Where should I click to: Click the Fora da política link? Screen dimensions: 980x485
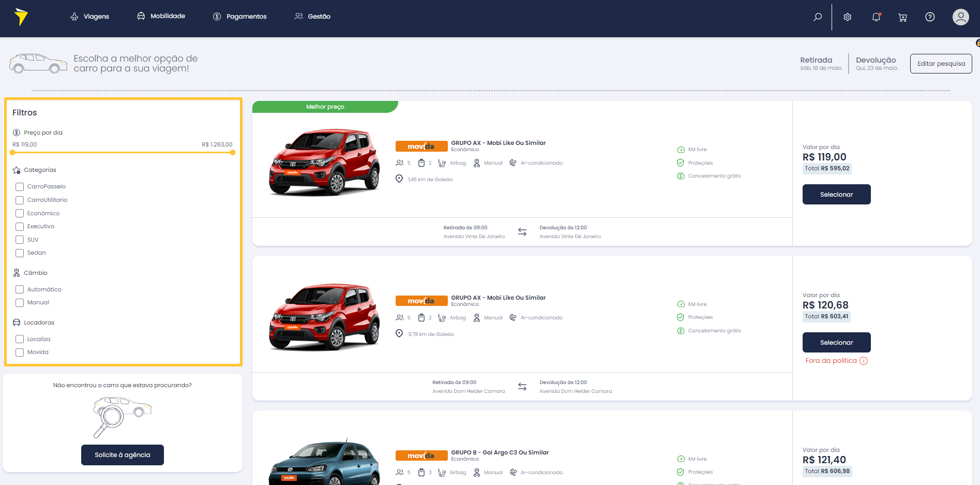click(x=831, y=361)
